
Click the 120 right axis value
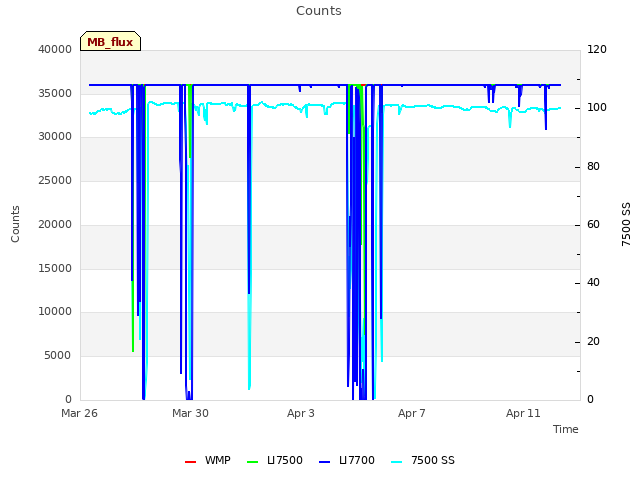point(597,49)
